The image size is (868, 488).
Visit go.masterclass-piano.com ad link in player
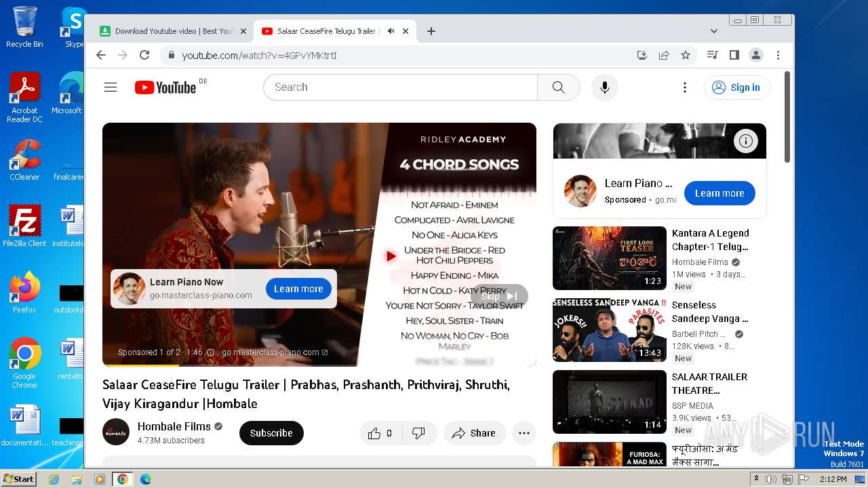[x=275, y=352]
